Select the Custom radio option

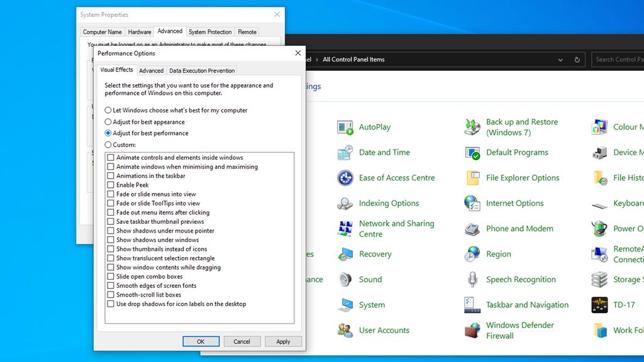[108, 145]
